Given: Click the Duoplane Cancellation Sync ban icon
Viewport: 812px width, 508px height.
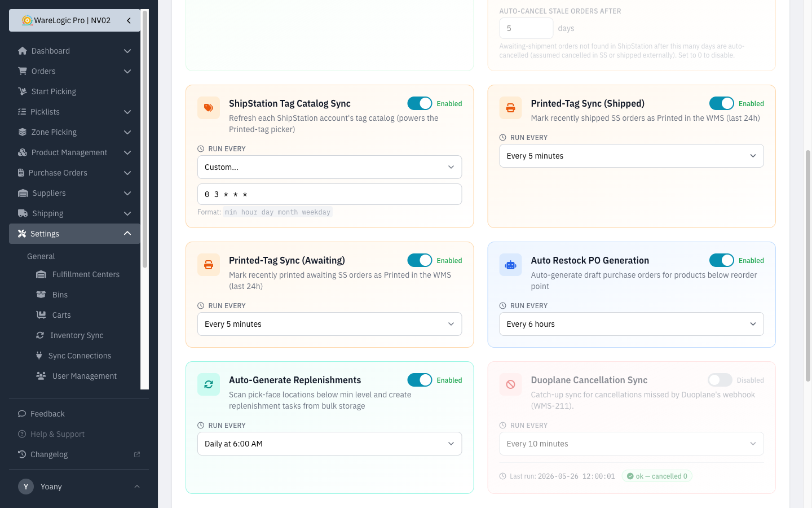Looking at the screenshot, I should (510, 384).
